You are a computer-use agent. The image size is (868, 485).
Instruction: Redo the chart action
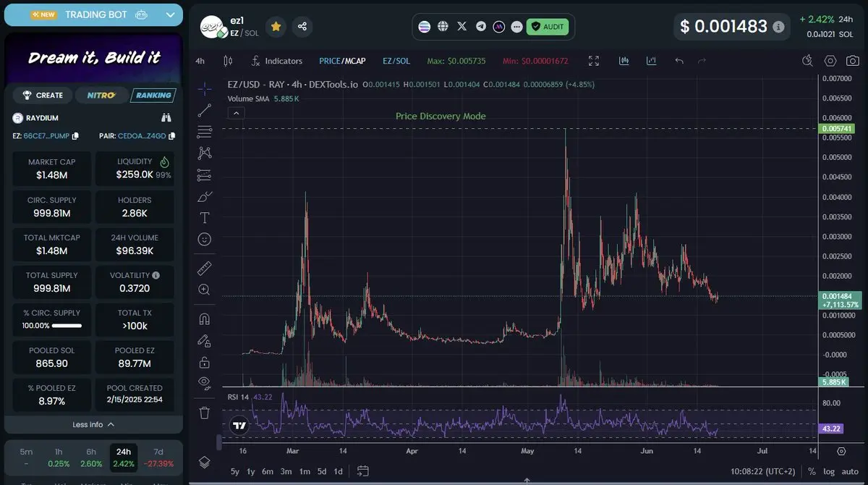pyautogui.click(x=702, y=61)
